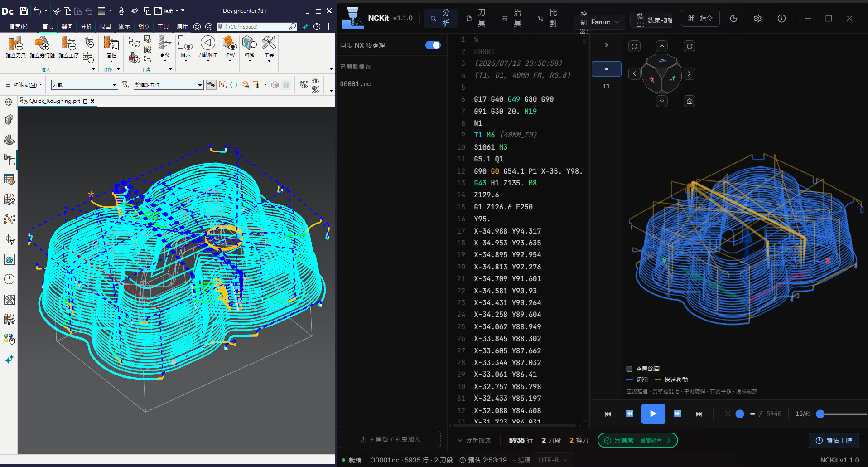
Task: Click 建立幾何體 (Create Geometry) icon
Action: coord(42,47)
